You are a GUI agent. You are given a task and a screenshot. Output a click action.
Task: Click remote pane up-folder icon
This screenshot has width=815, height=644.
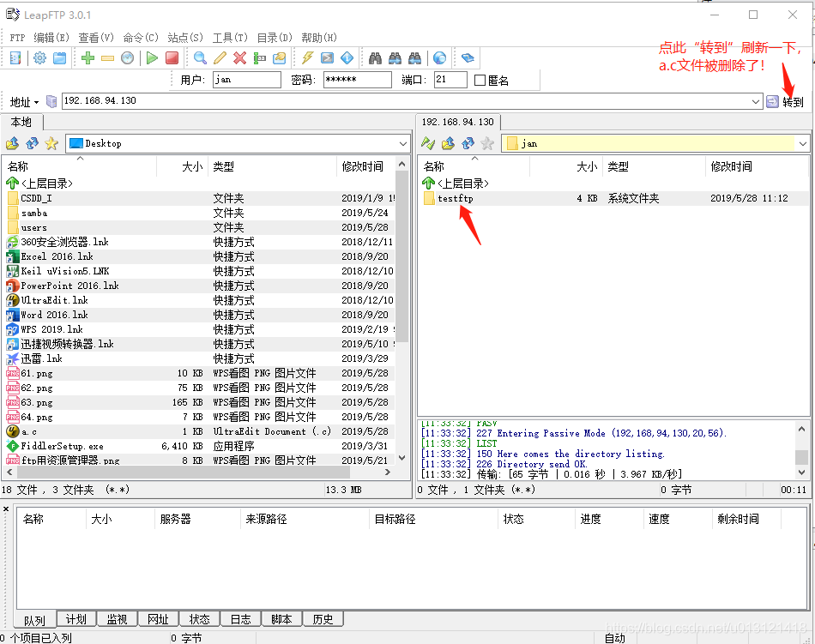[448, 143]
